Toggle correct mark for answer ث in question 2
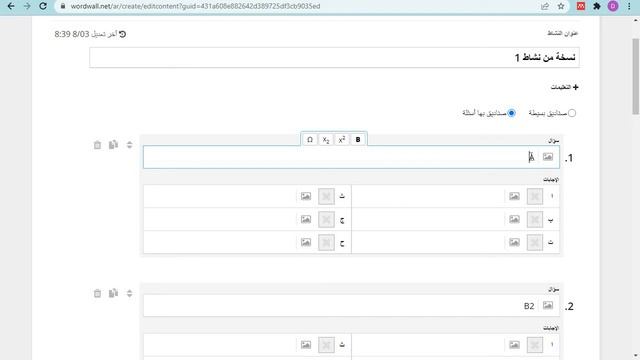This screenshot has width=640, height=360. (x=326, y=345)
